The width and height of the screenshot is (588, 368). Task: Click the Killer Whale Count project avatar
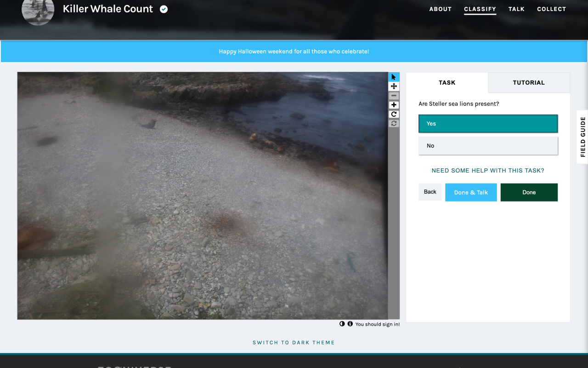(x=38, y=9)
